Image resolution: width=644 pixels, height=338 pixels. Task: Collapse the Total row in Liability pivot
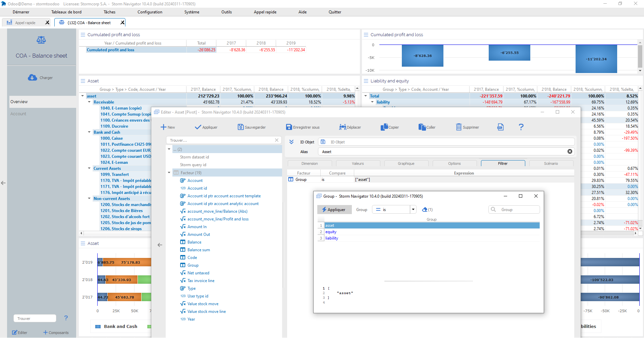pos(366,96)
